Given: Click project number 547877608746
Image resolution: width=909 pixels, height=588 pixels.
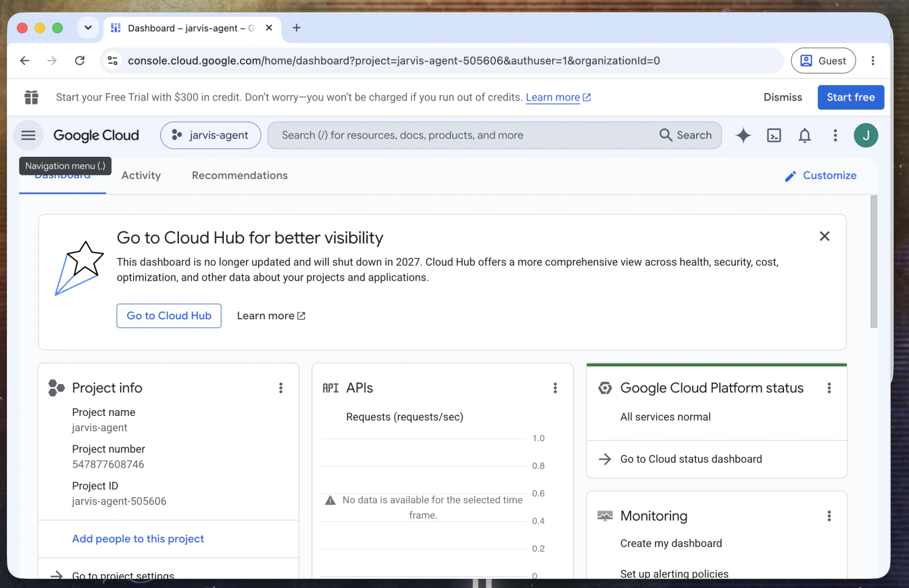Looking at the screenshot, I should pos(108,465).
